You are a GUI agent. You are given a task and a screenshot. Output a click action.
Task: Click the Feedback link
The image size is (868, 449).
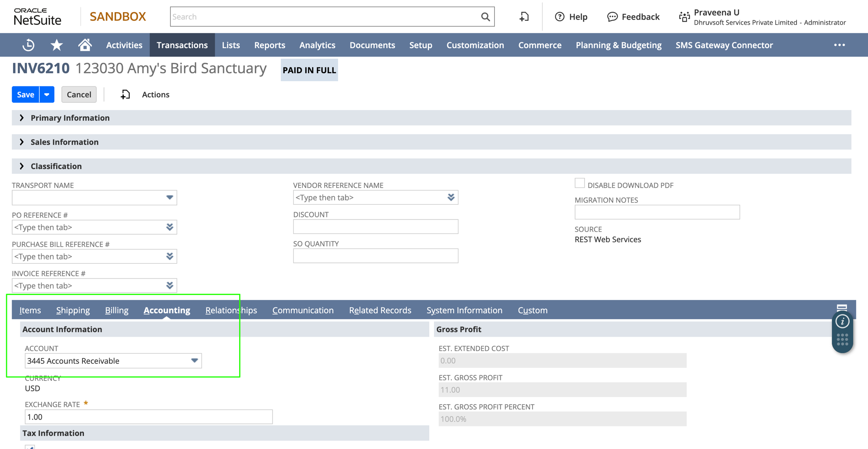(x=641, y=16)
